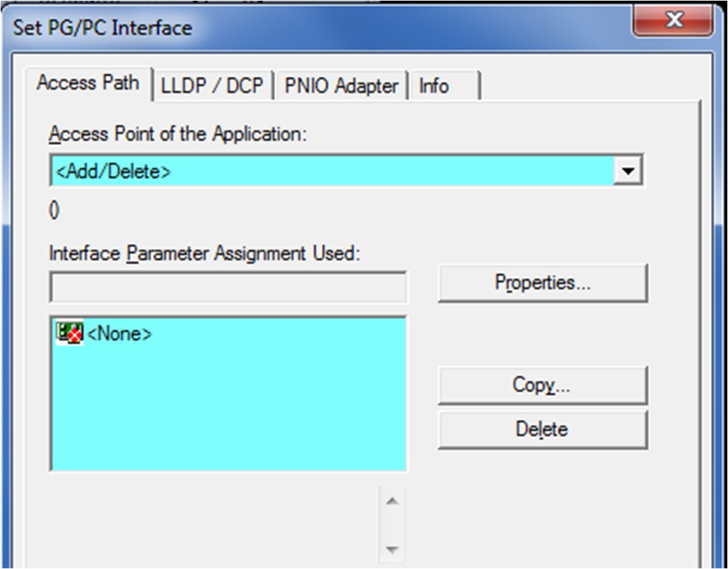
Task: Click the Access Point of the Application label
Action: pos(178,134)
